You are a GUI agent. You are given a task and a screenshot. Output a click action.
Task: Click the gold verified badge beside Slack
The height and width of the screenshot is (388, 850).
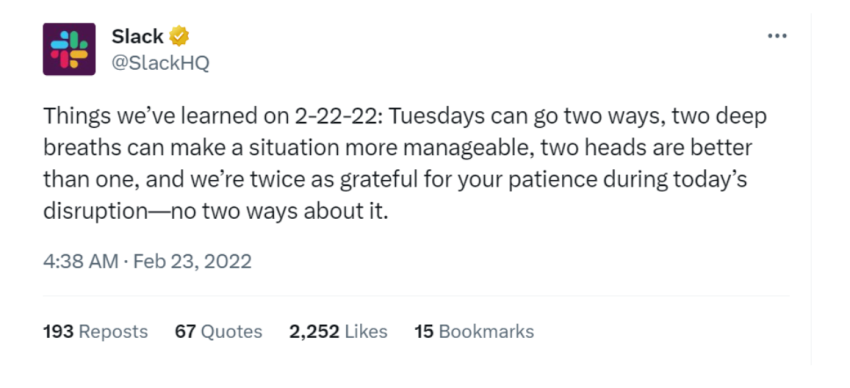point(179,36)
